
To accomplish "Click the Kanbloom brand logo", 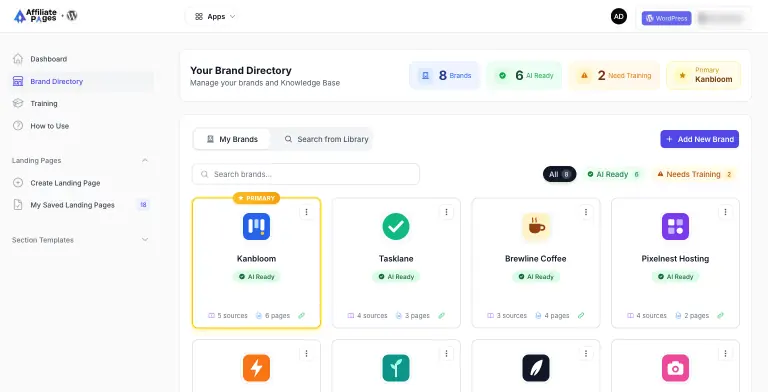I will pyautogui.click(x=257, y=226).
